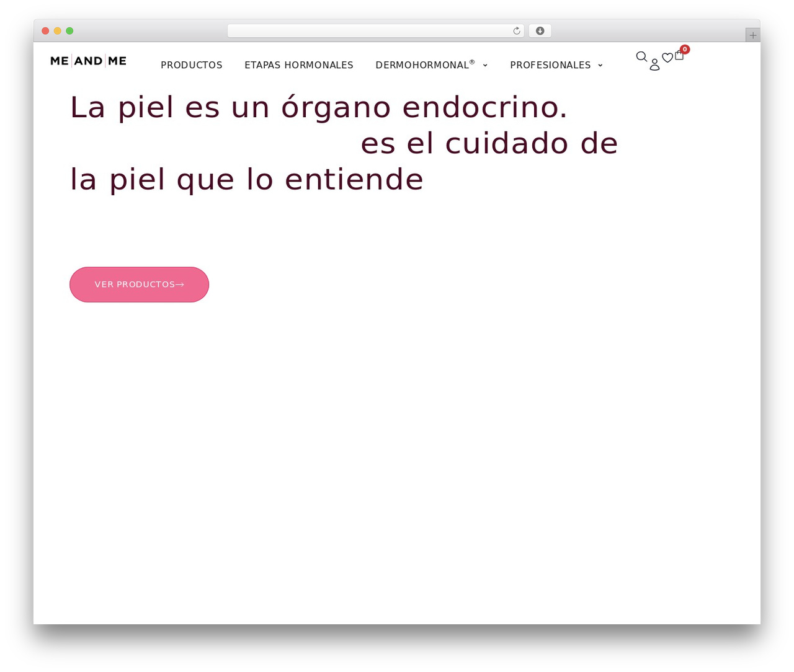Click the text 'la piel que lo entiende'

click(x=246, y=180)
